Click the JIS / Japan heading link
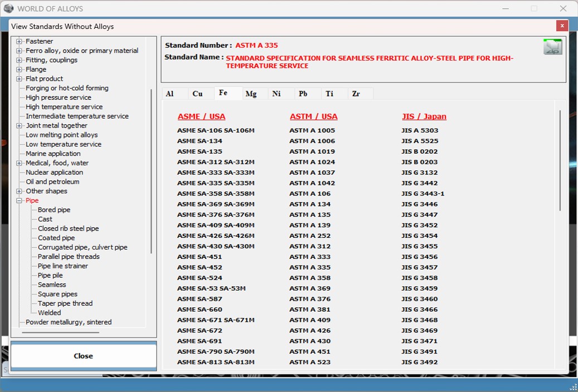 (424, 116)
